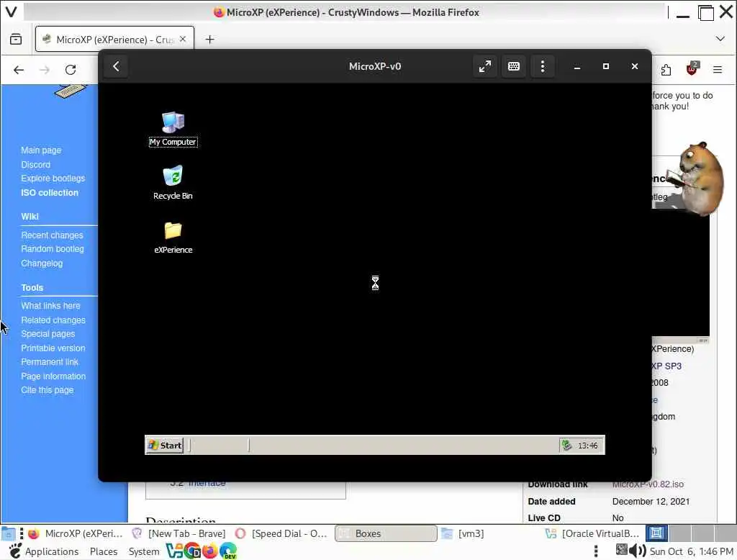Screen dimensions: 737x560
Task: Launch Chrome Dev from the panel launcher
Action: coord(192,551)
